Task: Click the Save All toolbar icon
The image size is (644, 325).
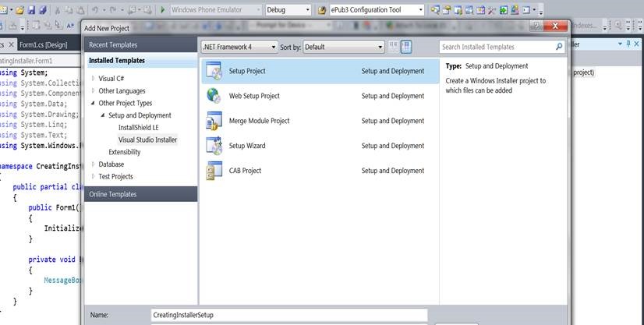Action: point(42,10)
